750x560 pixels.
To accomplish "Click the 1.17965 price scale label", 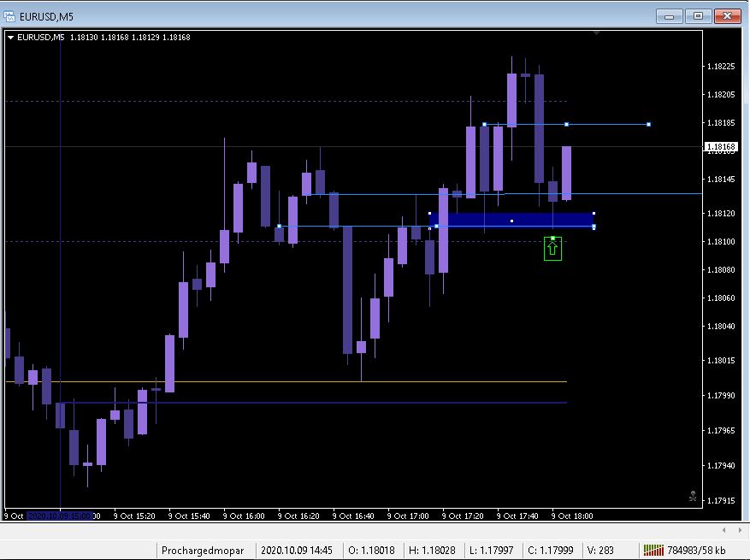I will [721, 430].
